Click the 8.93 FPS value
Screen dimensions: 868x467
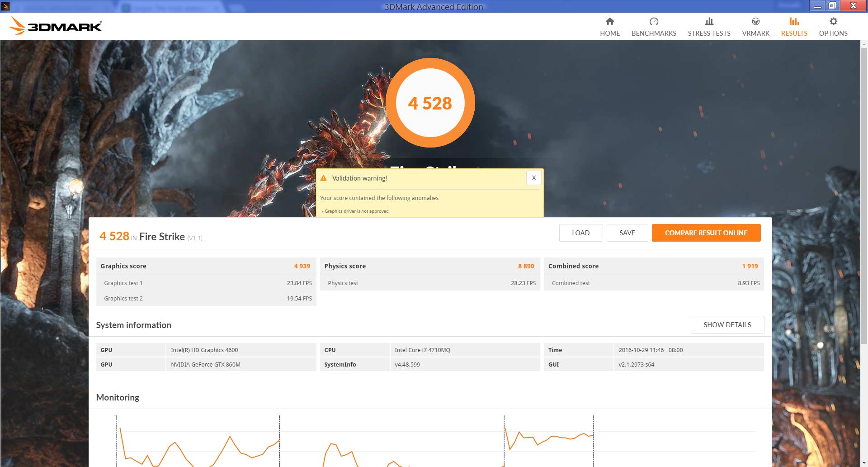749,283
